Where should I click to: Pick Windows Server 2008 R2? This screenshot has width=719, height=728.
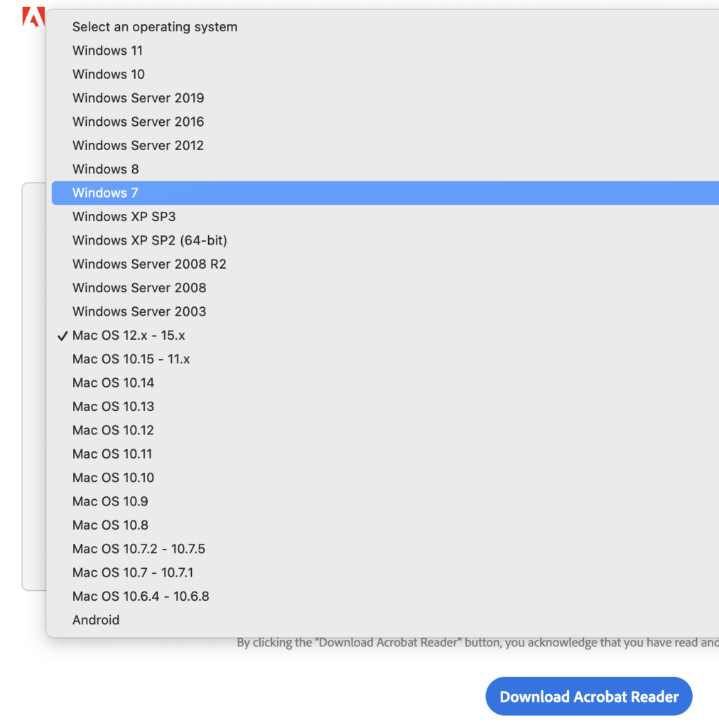tap(149, 264)
